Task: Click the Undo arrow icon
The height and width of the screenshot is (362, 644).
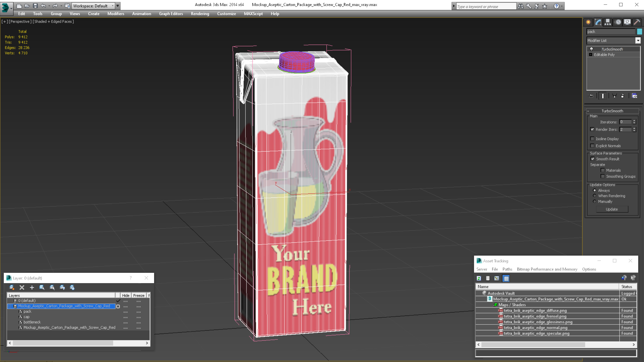Action: 43,6
